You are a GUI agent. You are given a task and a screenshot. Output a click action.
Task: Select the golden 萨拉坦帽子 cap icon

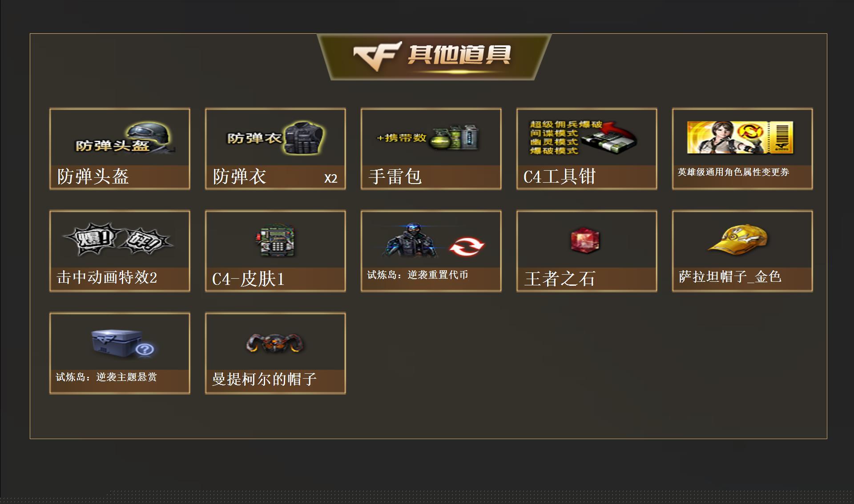(x=738, y=240)
